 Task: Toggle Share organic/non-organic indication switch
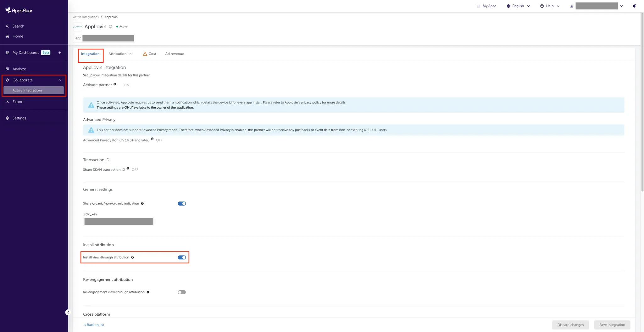point(182,203)
